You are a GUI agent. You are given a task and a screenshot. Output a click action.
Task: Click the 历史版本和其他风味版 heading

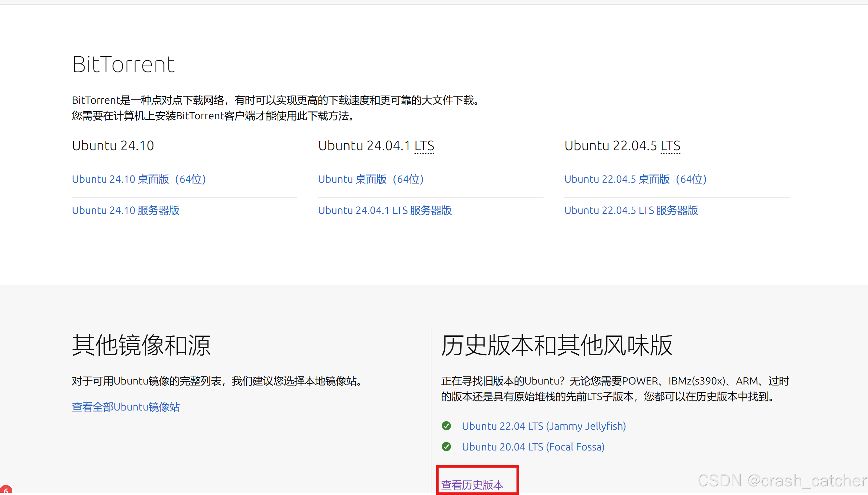click(x=557, y=345)
